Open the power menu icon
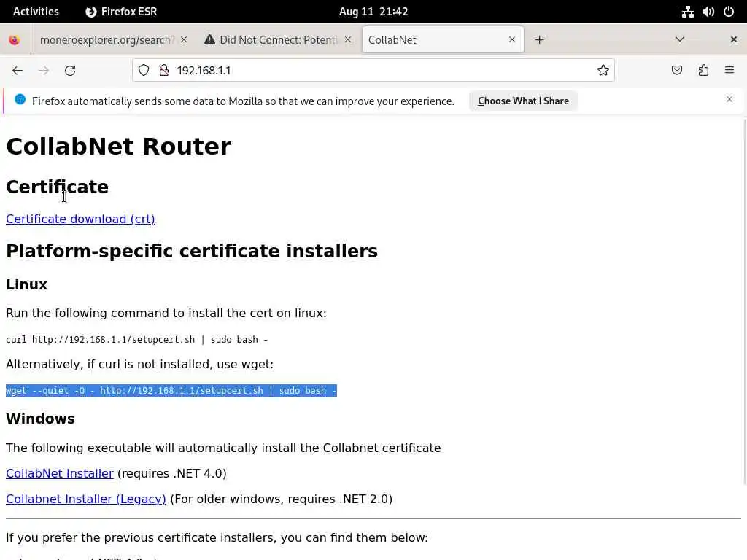 [729, 12]
